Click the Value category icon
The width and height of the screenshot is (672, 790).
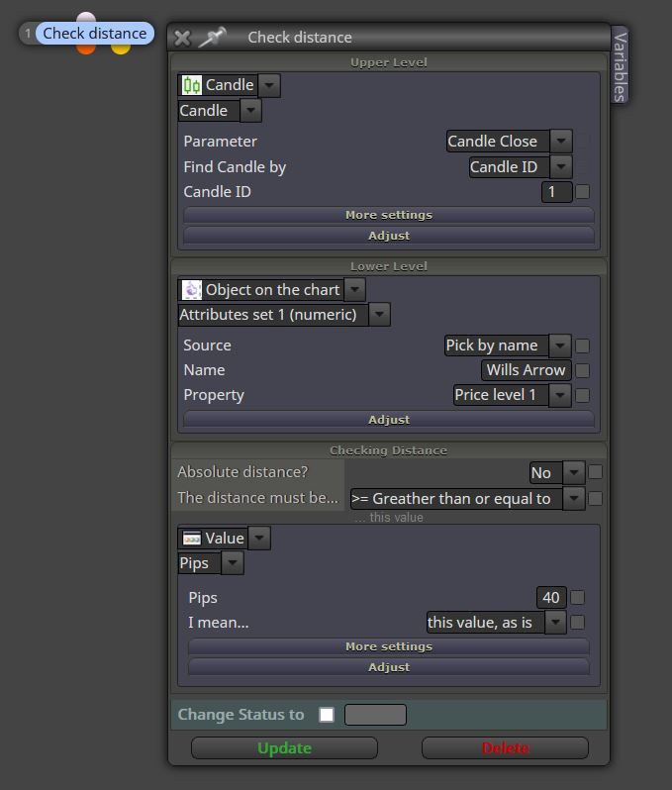coord(191,539)
